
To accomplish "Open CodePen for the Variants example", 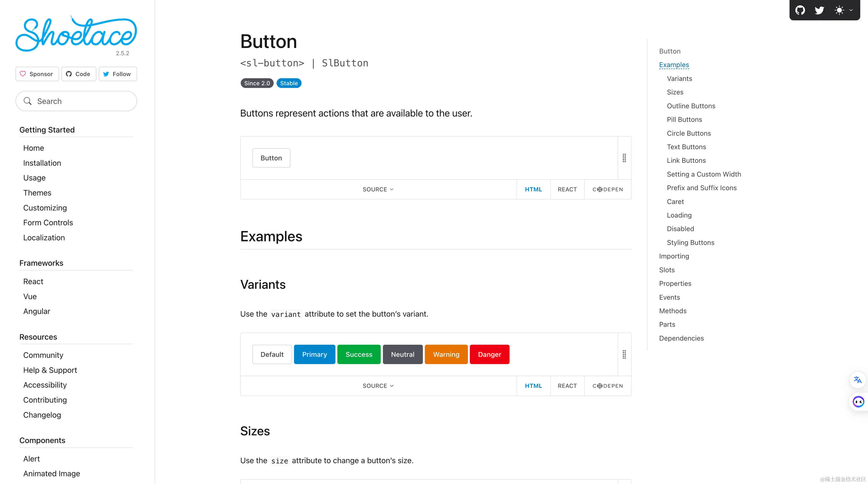I will tap(608, 386).
